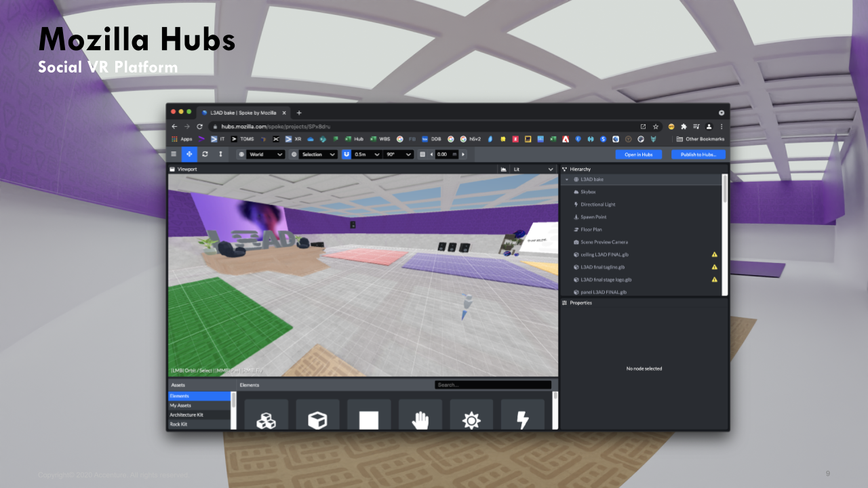Viewport: 868px width, 488px height.
Task: Open the Apps bookmarks shortcut
Action: point(182,139)
